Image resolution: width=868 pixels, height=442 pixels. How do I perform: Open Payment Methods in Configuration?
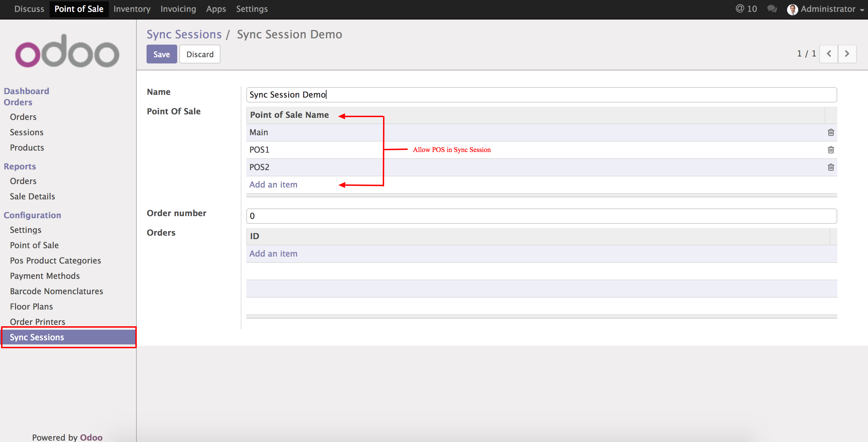45,276
